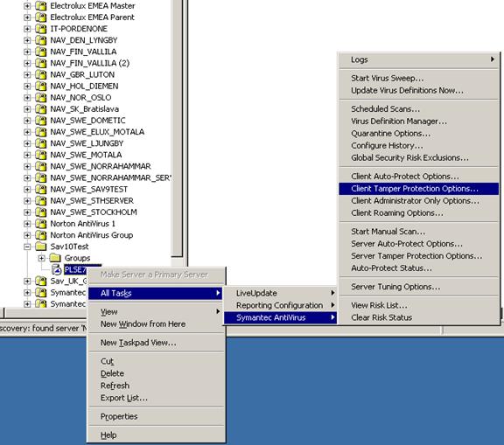Click the Groups folder icon
The height and width of the screenshot is (445, 504).
point(55,258)
